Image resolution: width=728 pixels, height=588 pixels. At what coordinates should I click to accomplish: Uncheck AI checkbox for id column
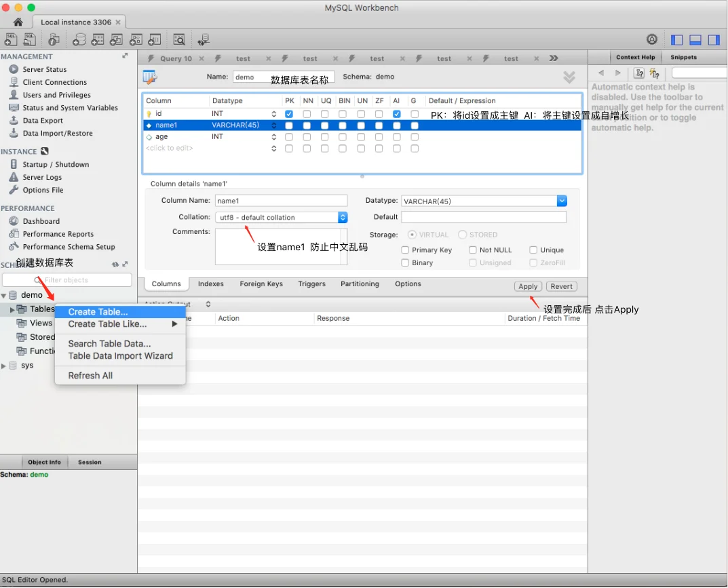point(396,114)
